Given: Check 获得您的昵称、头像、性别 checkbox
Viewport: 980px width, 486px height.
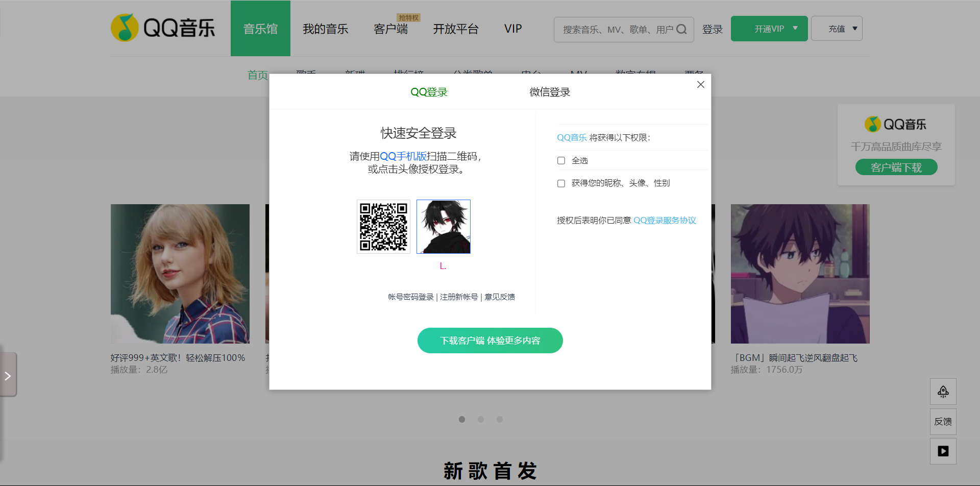Looking at the screenshot, I should tap(561, 183).
